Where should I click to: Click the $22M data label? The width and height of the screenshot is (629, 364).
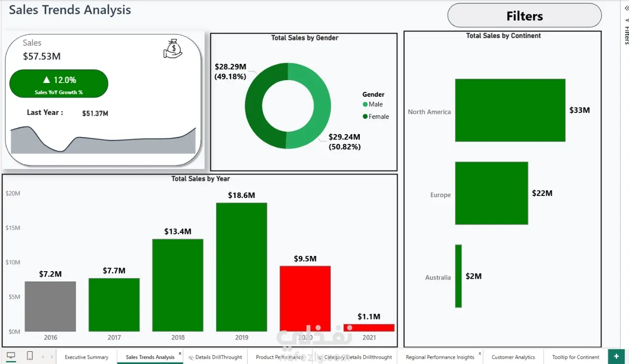542,193
